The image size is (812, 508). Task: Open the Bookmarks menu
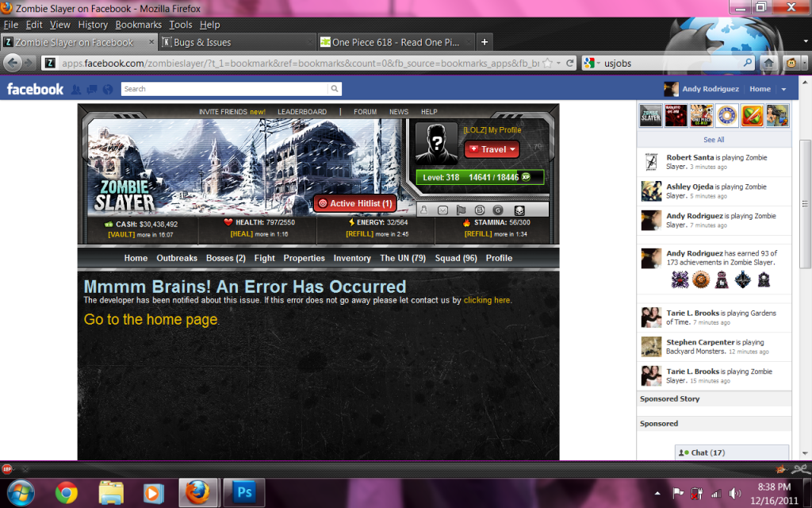pyautogui.click(x=138, y=25)
